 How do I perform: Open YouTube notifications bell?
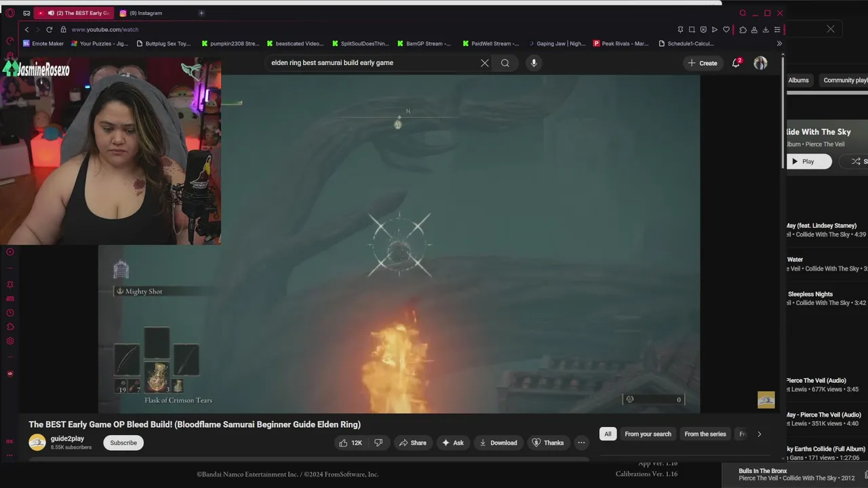coord(736,63)
